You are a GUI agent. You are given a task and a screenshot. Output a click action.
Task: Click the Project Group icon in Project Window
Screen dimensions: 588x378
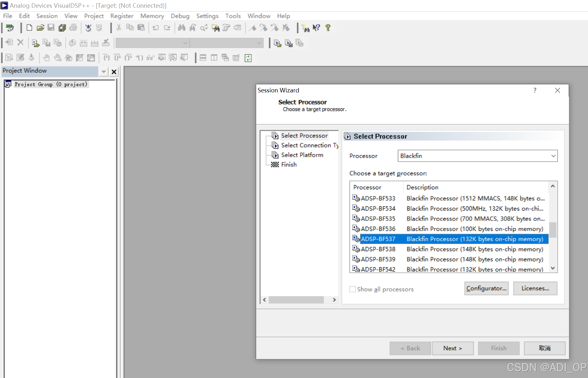[x=8, y=84]
